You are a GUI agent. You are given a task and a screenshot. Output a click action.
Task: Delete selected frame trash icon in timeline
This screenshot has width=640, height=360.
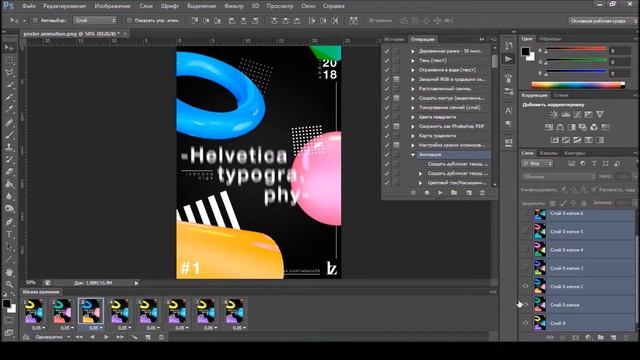[x=161, y=337]
